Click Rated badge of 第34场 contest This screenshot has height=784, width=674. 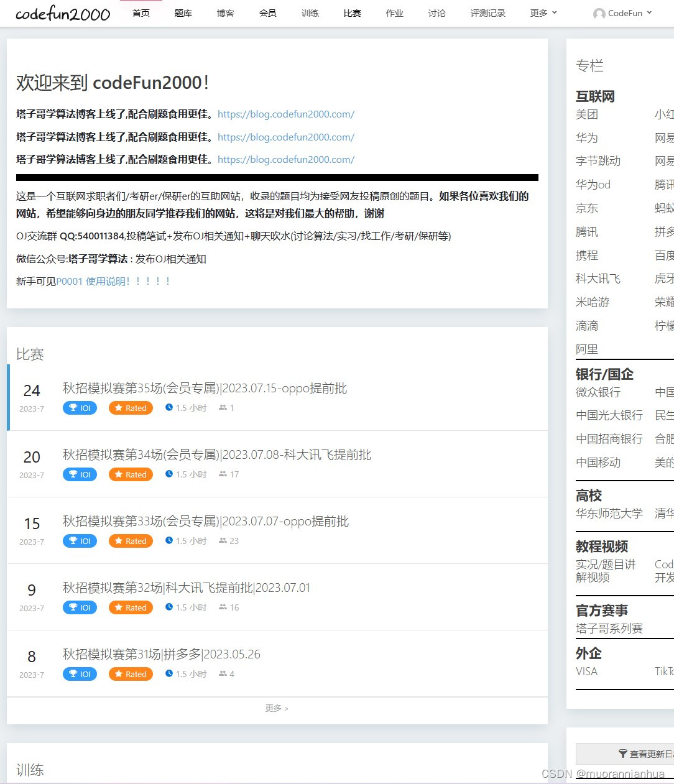coord(131,474)
